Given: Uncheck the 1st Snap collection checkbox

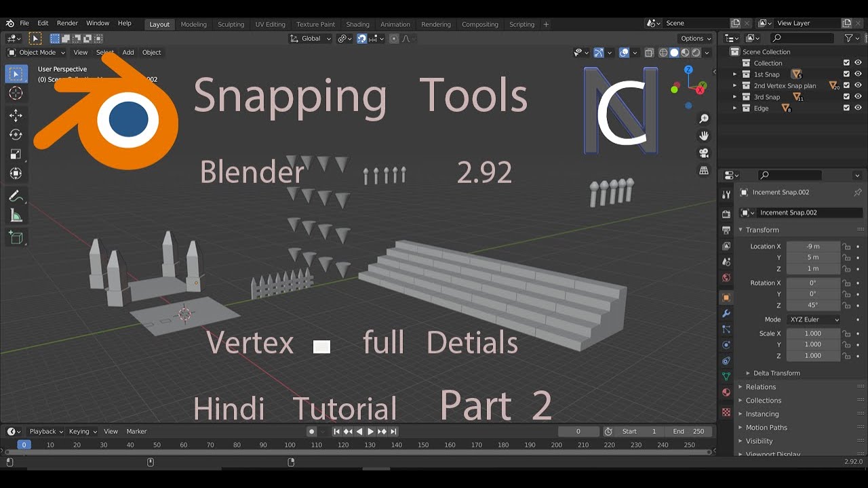Looking at the screenshot, I should [846, 75].
